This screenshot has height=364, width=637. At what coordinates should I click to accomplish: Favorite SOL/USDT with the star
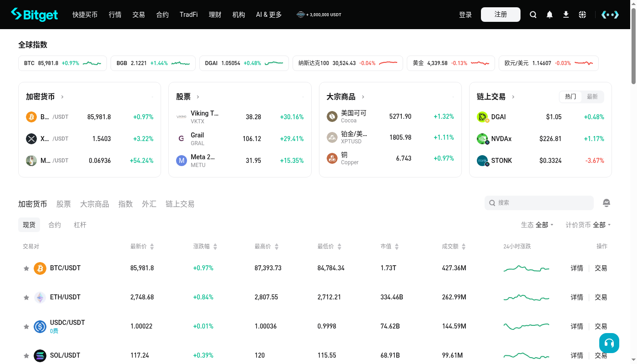[x=26, y=356]
